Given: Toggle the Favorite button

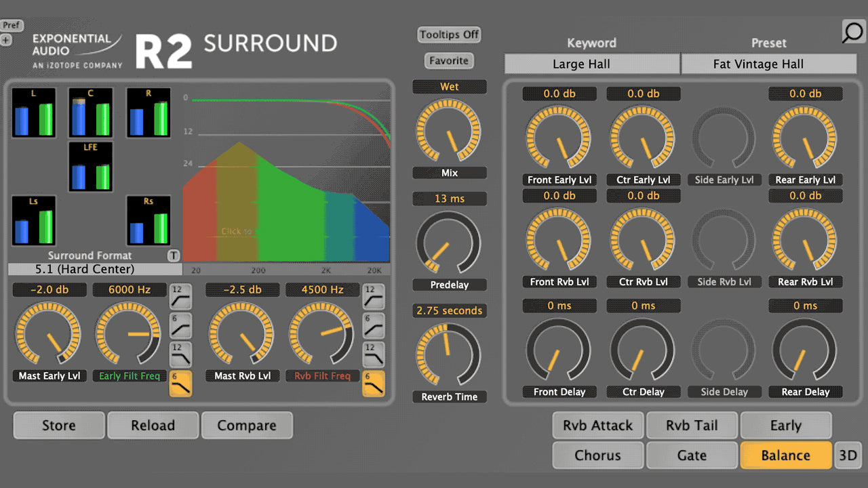Looking at the screenshot, I should (449, 61).
